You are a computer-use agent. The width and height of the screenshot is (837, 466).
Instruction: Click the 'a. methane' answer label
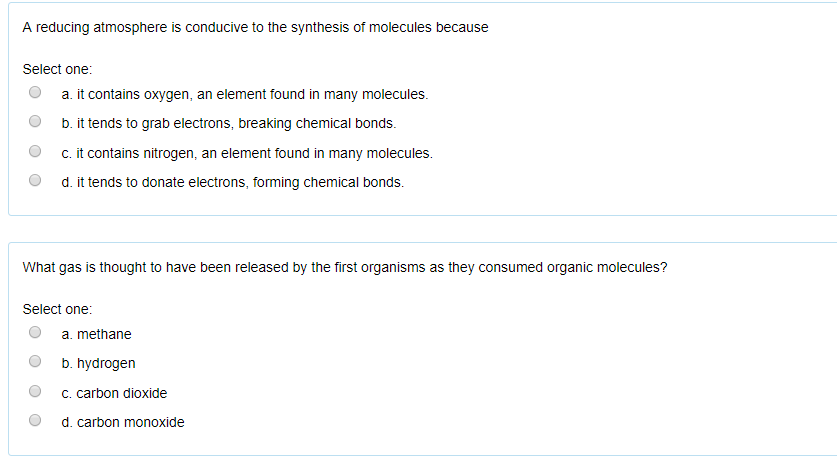96,334
